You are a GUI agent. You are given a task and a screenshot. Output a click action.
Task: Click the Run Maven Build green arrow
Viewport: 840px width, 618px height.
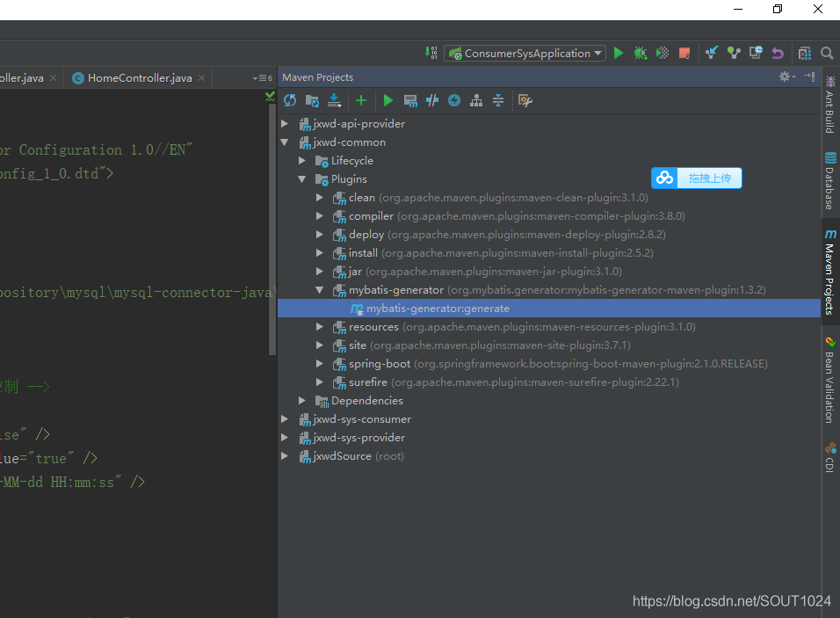point(388,100)
